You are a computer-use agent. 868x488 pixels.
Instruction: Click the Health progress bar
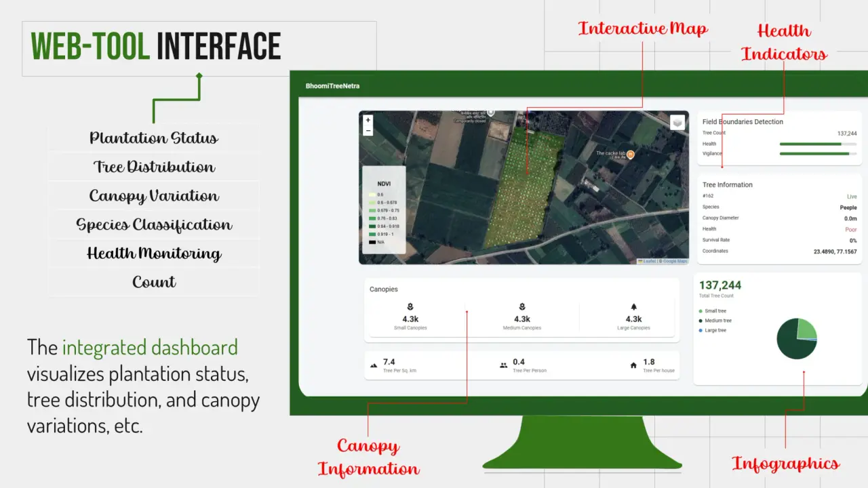(x=818, y=144)
